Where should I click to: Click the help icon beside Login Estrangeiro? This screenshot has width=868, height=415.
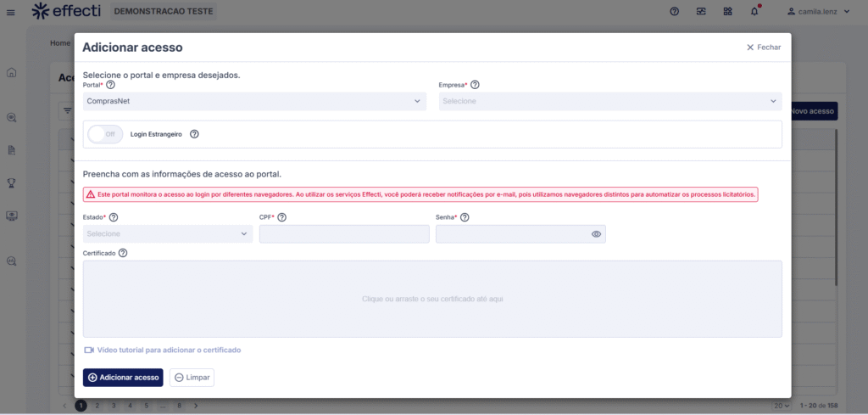[x=194, y=134]
